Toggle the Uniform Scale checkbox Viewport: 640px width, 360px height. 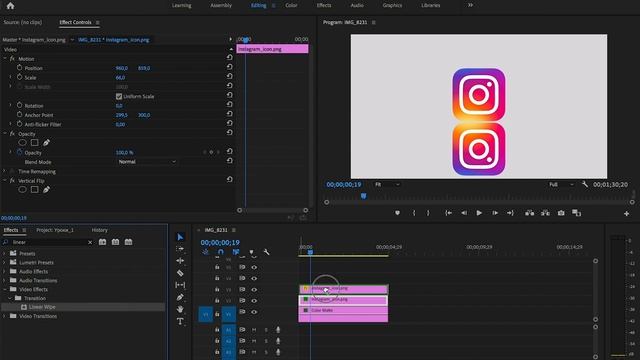[119, 96]
